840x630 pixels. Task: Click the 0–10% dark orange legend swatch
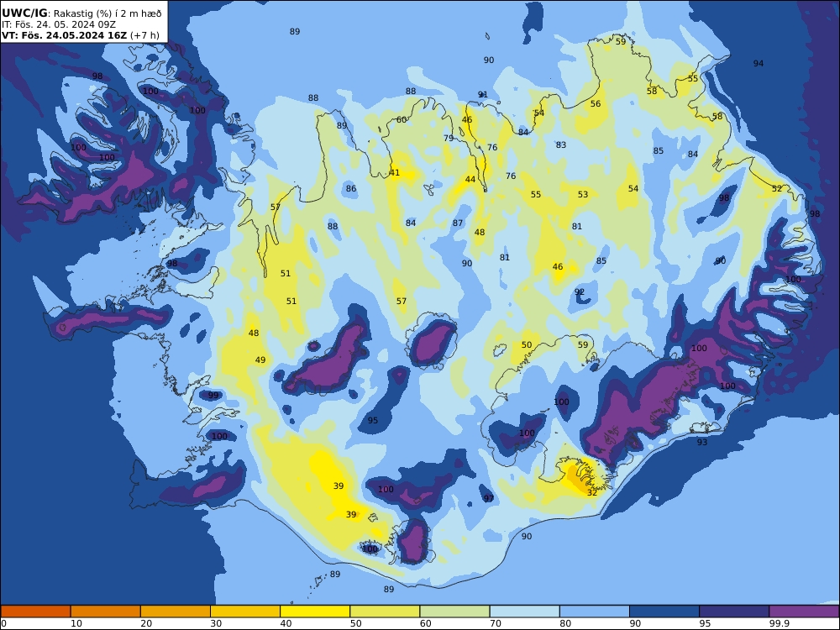[x=35, y=612]
